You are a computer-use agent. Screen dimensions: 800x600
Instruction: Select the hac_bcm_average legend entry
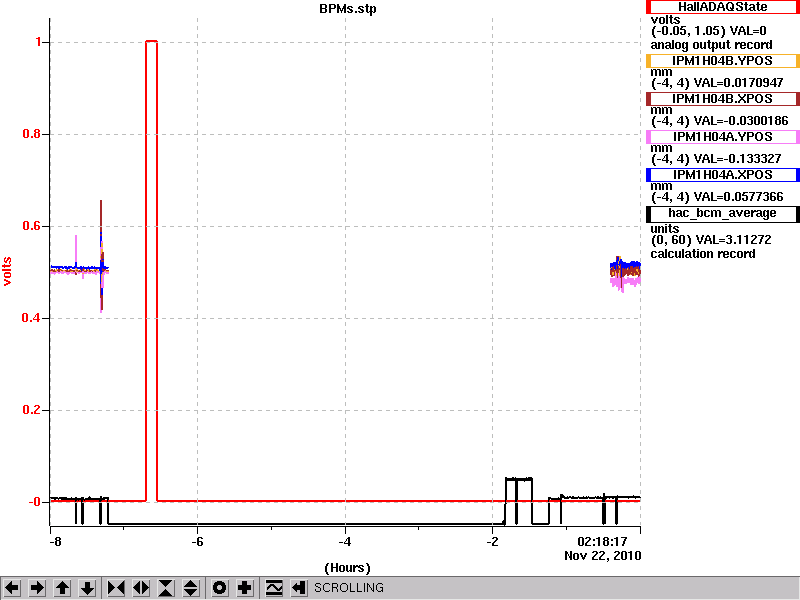click(x=722, y=213)
